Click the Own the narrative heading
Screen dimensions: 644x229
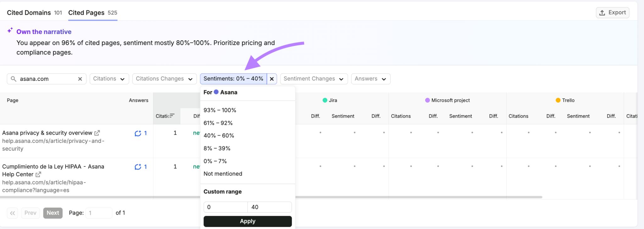44,32
